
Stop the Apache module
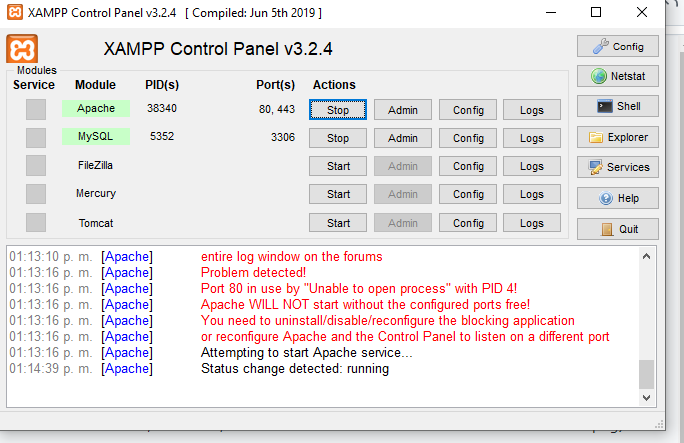click(338, 110)
